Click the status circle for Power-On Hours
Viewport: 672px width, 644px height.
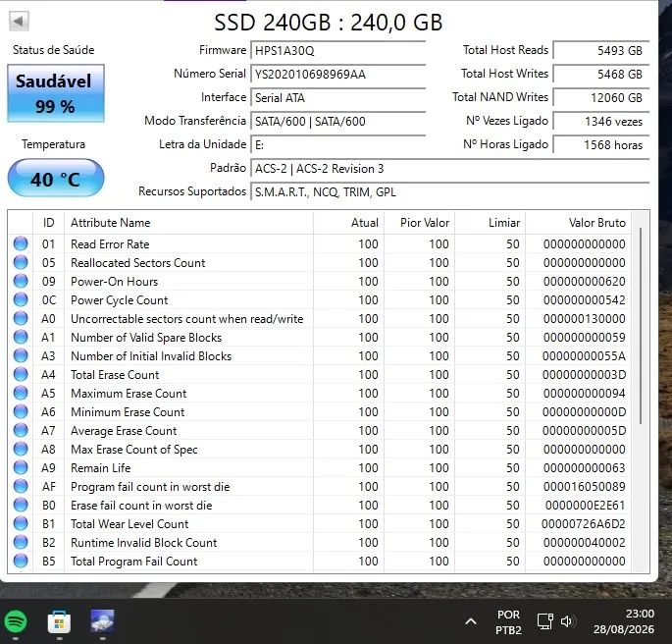21,281
